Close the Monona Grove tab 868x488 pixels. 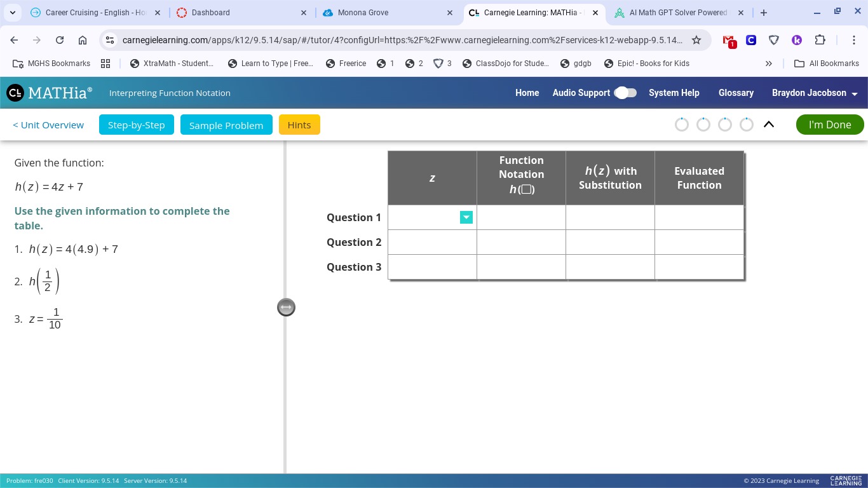[x=450, y=12]
